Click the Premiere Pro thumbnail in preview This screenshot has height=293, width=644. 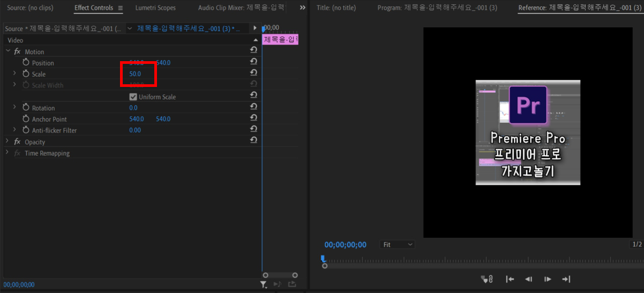click(528, 133)
